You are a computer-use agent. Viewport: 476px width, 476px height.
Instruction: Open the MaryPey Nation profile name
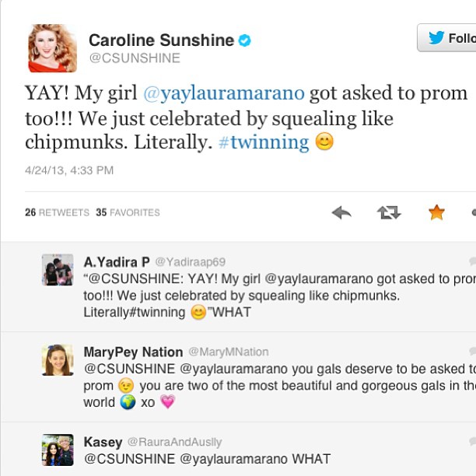[133, 352]
